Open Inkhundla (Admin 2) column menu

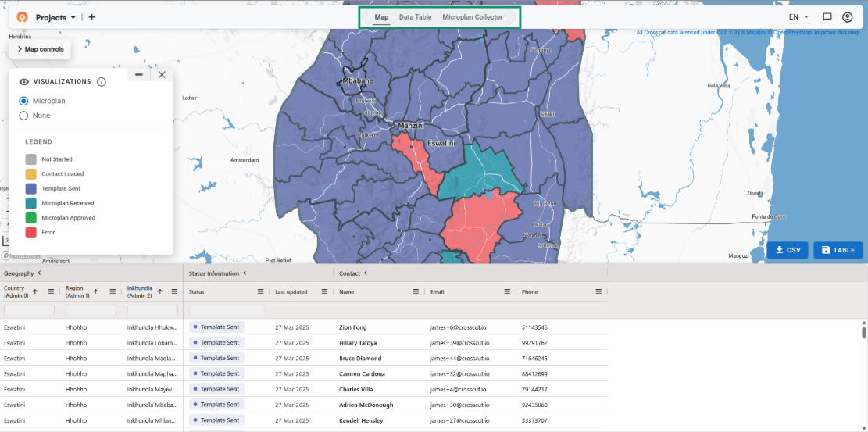[x=173, y=291]
